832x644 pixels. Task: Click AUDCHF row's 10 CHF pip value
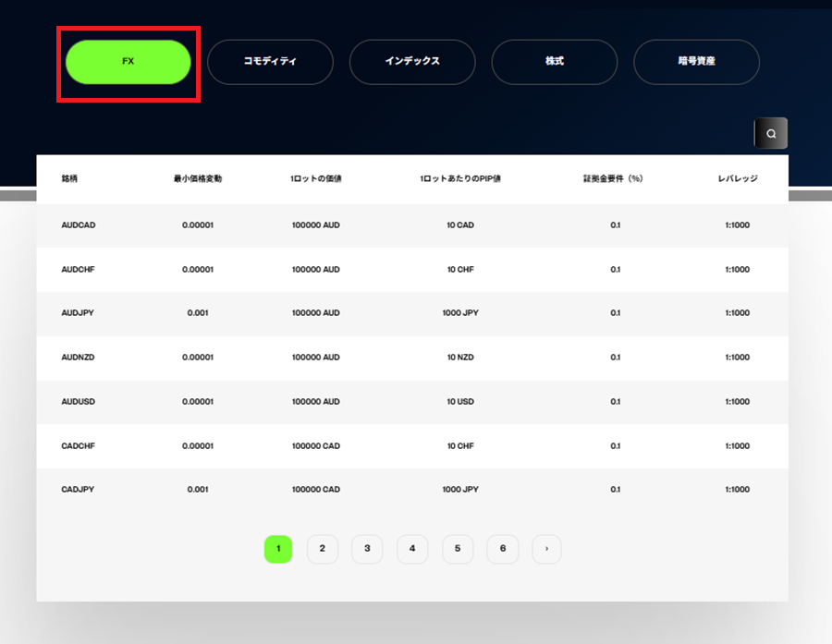tap(460, 270)
